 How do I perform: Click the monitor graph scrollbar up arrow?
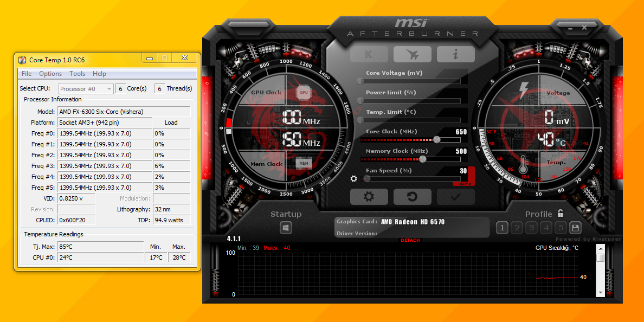coord(600,248)
